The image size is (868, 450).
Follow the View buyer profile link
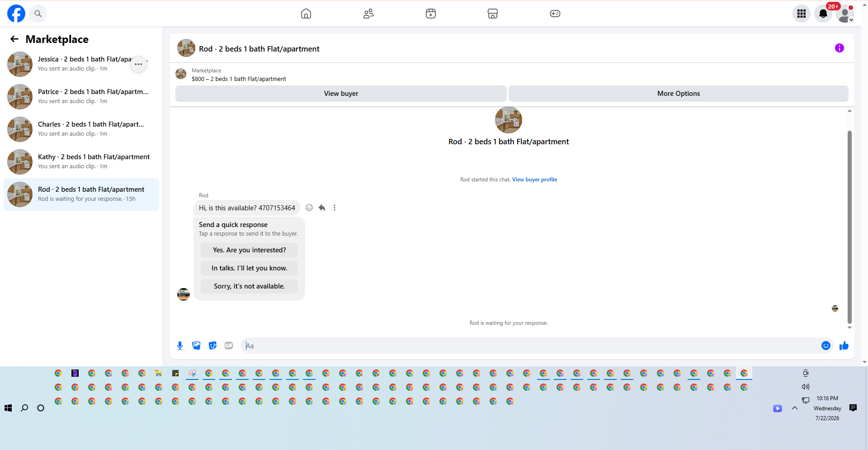[534, 180]
